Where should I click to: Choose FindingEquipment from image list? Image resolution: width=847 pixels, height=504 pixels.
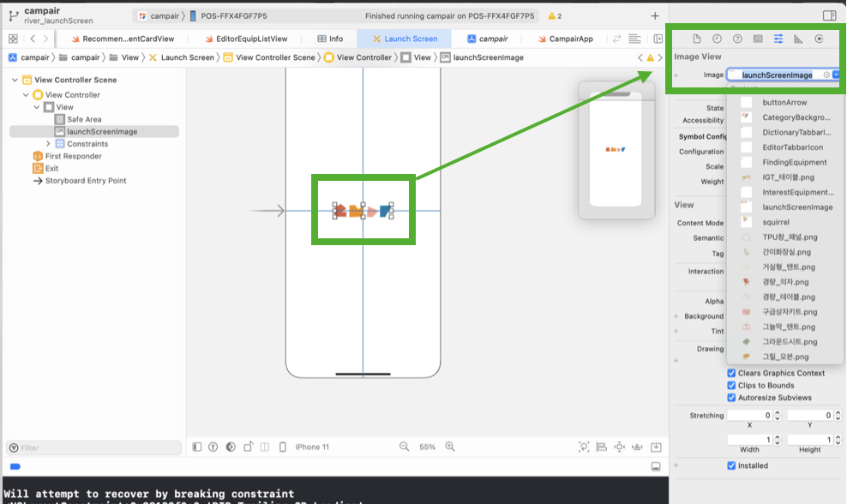click(x=794, y=162)
